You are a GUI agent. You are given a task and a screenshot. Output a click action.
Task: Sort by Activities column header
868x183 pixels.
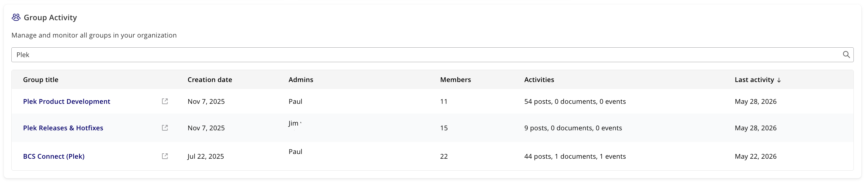point(539,80)
